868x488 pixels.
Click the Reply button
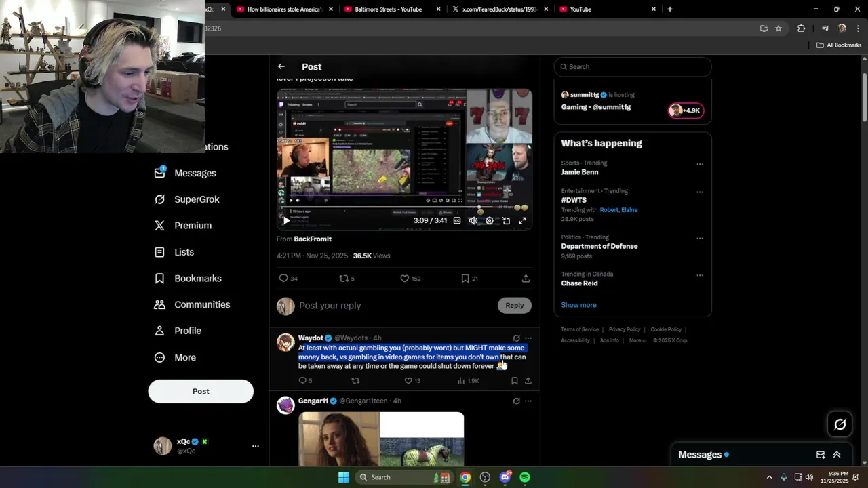coord(515,306)
